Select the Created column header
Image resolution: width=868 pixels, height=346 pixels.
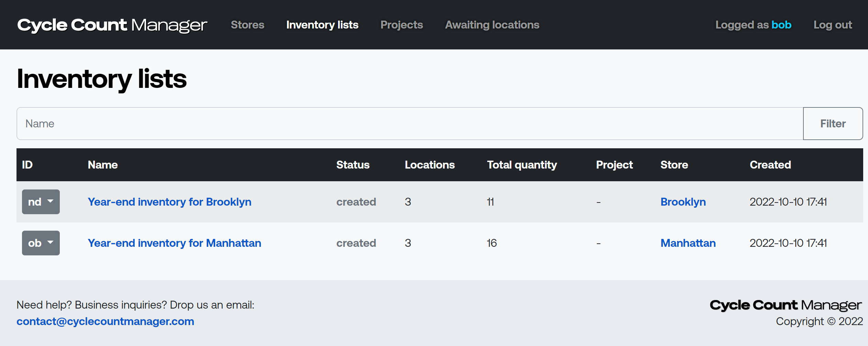[770, 165]
